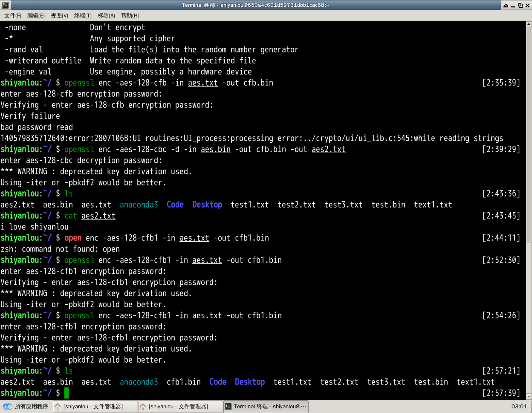Viewport: 532px width, 413px height.
Task: Open the 视图 (View) menu
Action: (59, 16)
